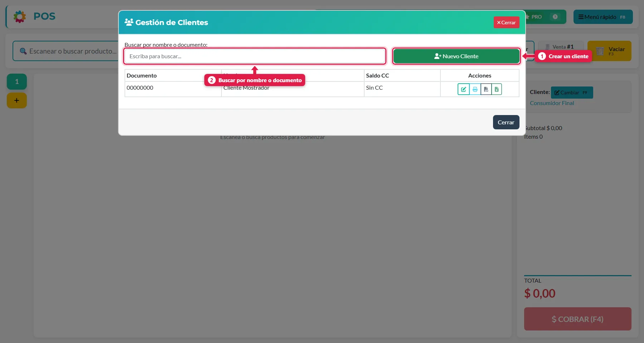Click the $ 0,00 total amount
The width and height of the screenshot is (644, 343).
click(x=540, y=293)
